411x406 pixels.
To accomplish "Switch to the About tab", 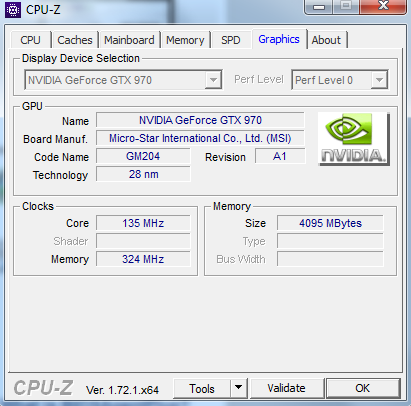I will click(x=326, y=40).
